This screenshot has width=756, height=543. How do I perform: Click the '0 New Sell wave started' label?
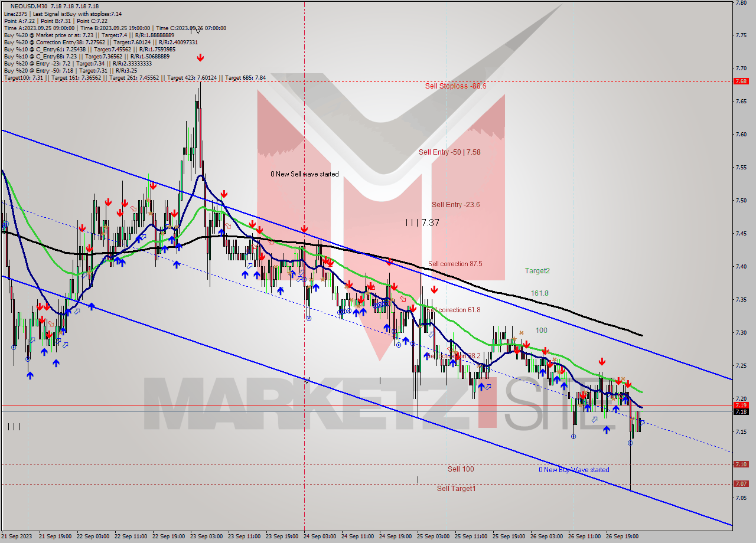(305, 174)
